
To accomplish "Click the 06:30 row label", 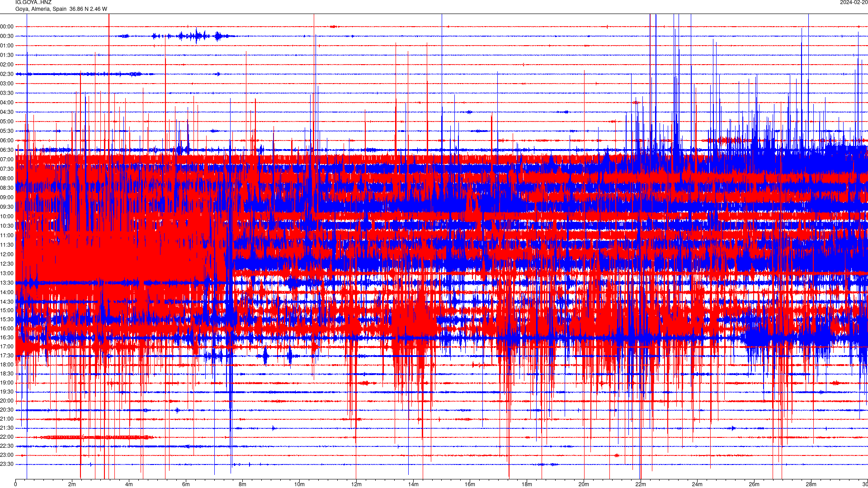I will [x=7, y=150].
